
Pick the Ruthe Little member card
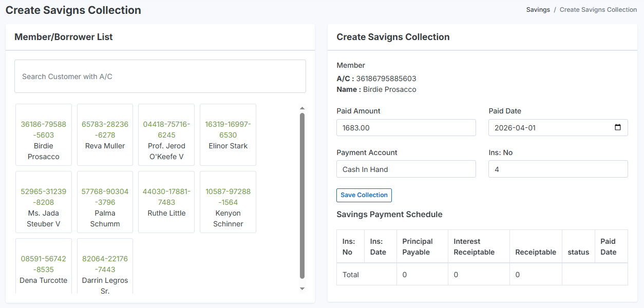pyautogui.click(x=166, y=202)
